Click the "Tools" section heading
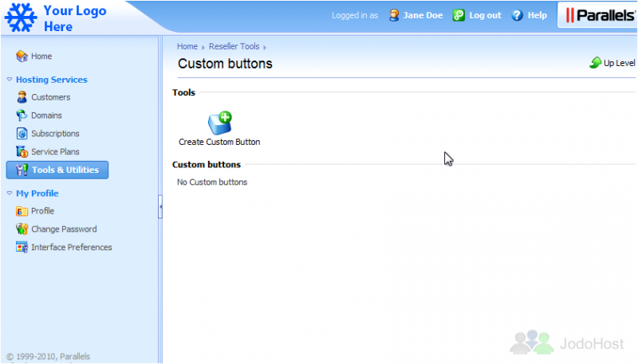The width and height of the screenshot is (638, 364). click(183, 92)
